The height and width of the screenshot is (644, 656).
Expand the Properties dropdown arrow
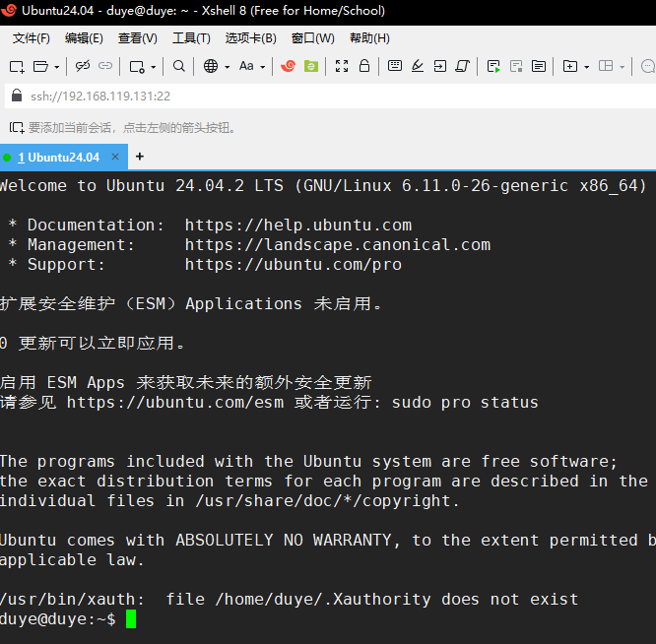(153, 67)
